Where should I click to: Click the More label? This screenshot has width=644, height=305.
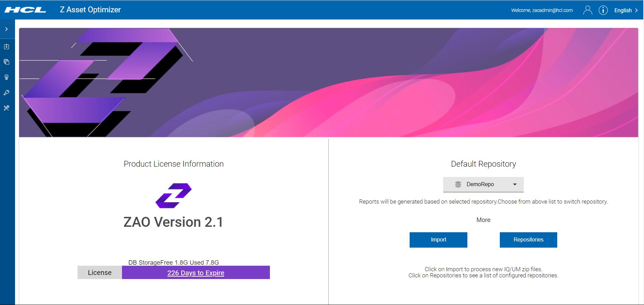click(483, 220)
